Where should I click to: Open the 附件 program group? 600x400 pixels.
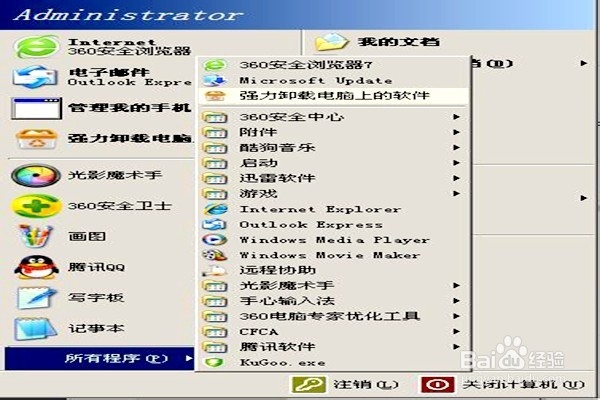333,132
